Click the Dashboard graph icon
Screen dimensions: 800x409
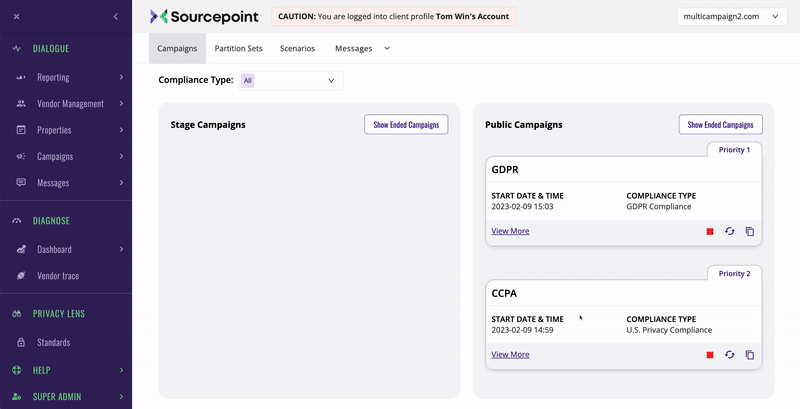(21, 249)
